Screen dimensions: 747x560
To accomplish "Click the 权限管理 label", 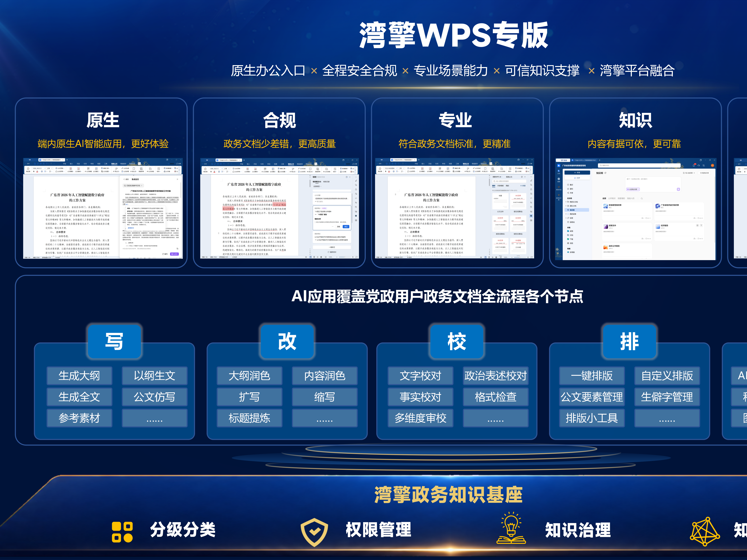I will [379, 530].
